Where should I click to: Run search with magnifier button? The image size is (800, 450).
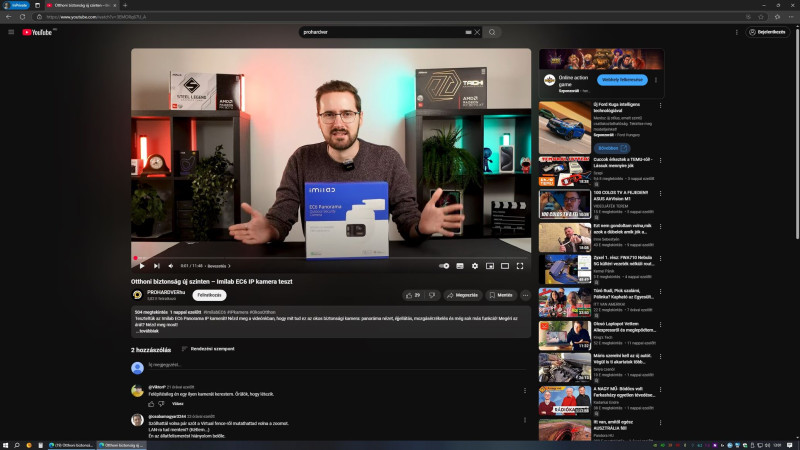pyautogui.click(x=492, y=32)
